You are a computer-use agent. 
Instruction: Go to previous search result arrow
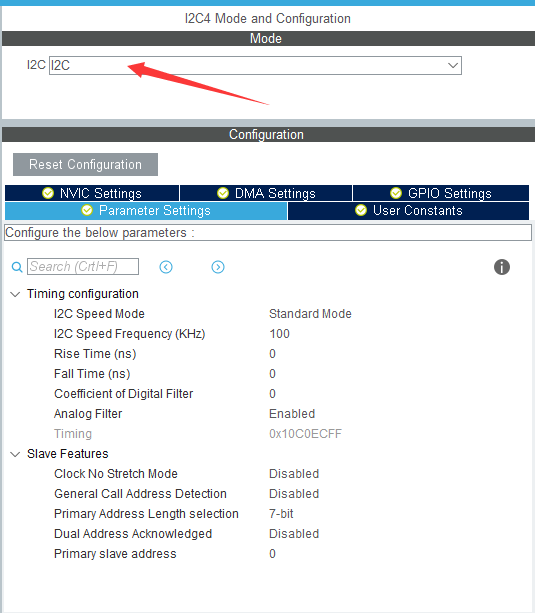pos(166,267)
